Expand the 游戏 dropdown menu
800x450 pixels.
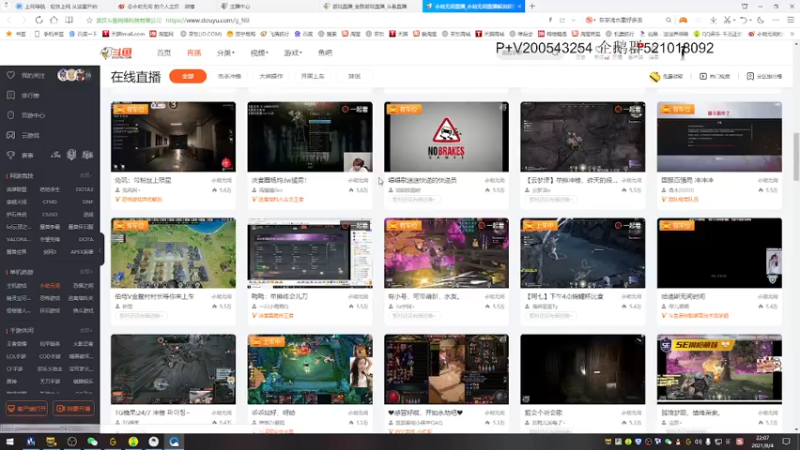coord(293,53)
